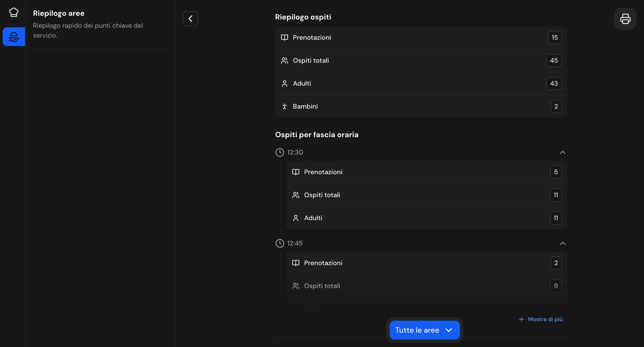
Task: Click the 12:45 Prenotazioni count 2
Action: (556, 263)
